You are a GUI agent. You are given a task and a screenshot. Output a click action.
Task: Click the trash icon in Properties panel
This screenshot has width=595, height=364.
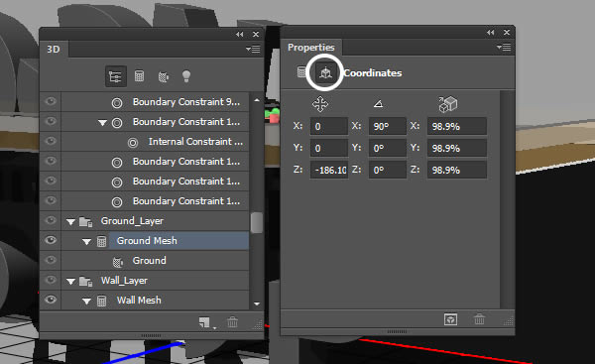479,319
